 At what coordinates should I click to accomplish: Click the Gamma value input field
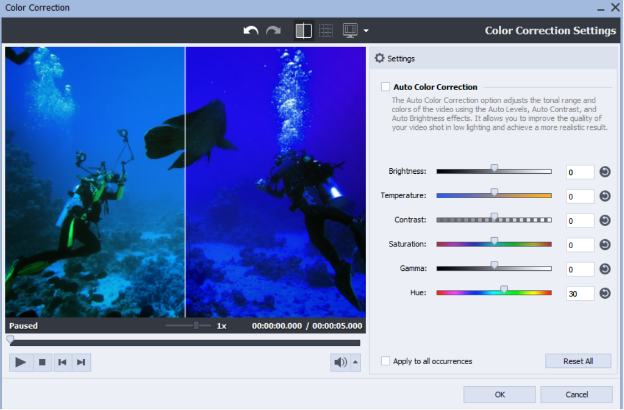[579, 269]
